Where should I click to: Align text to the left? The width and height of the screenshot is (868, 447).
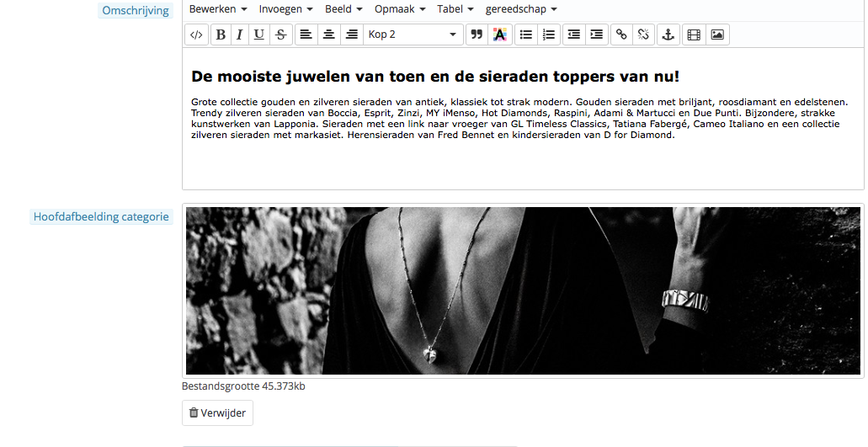306,35
